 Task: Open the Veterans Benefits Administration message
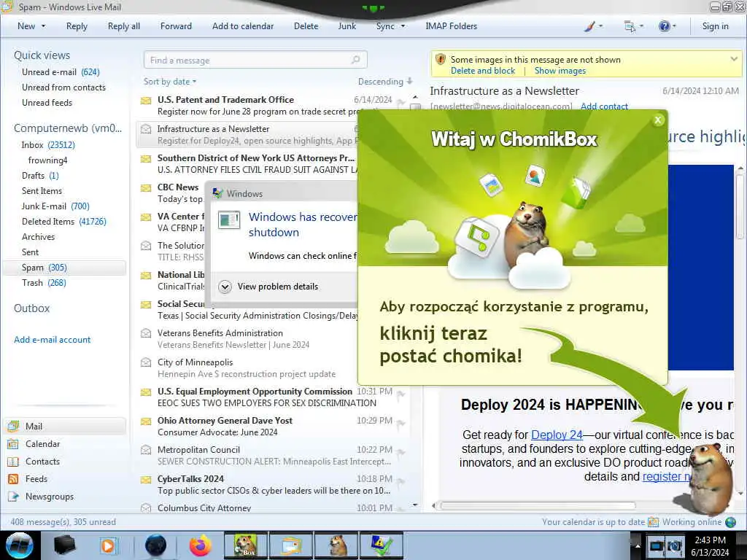(x=248, y=338)
